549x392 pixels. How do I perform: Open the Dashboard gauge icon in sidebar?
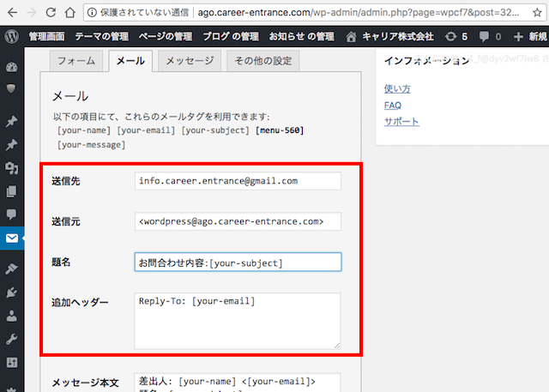pyautogui.click(x=11, y=67)
